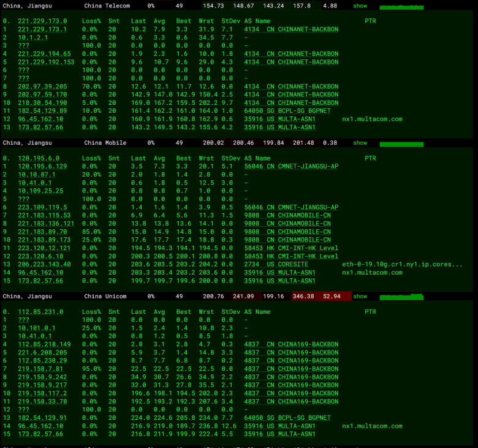Open China Telecom latency sparkline graph
Viewport: 478px width, 448px height.
click(401, 6)
